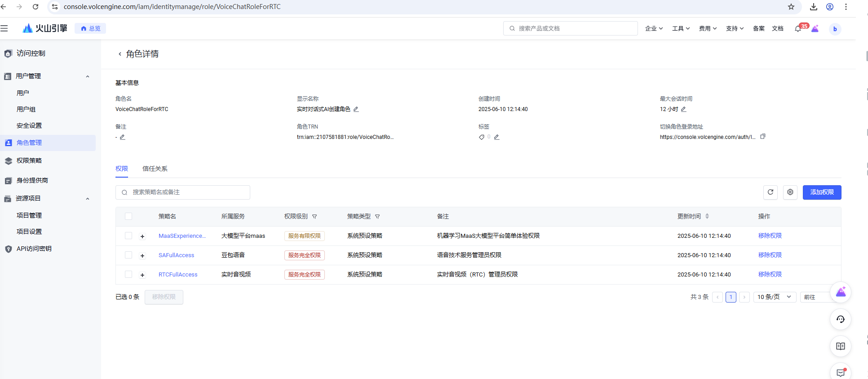This screenshot has height=379, width=868.
Task: Toggle the select-all checkbox in the table header
Action: pyautogui.click(x=128, y=216)
